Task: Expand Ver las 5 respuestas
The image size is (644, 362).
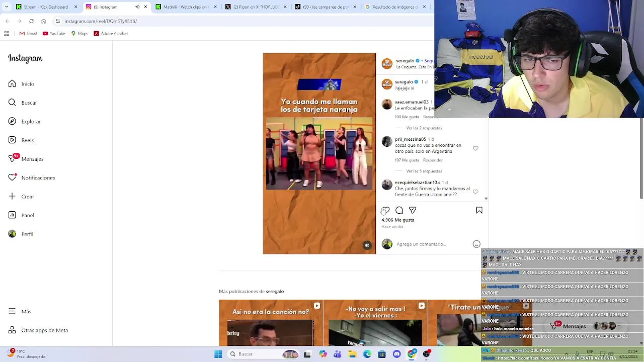Action: (424, 171)
